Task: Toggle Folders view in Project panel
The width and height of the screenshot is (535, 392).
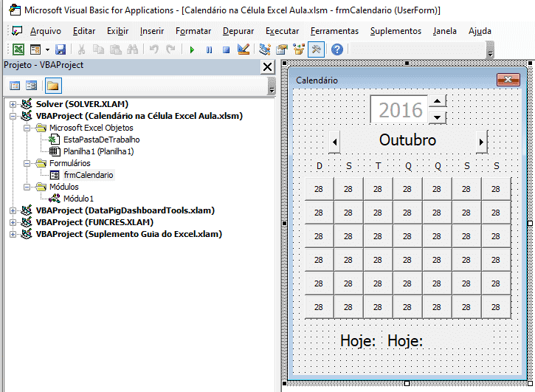Action: pos(53,86)
